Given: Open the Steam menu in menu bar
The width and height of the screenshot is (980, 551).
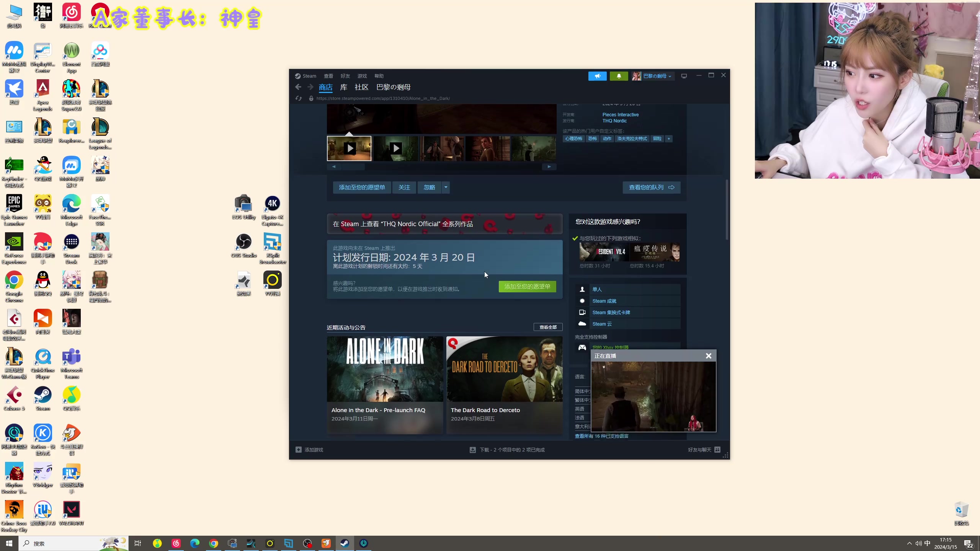Looking at the screenshot, I should click(x=305, y=76).
